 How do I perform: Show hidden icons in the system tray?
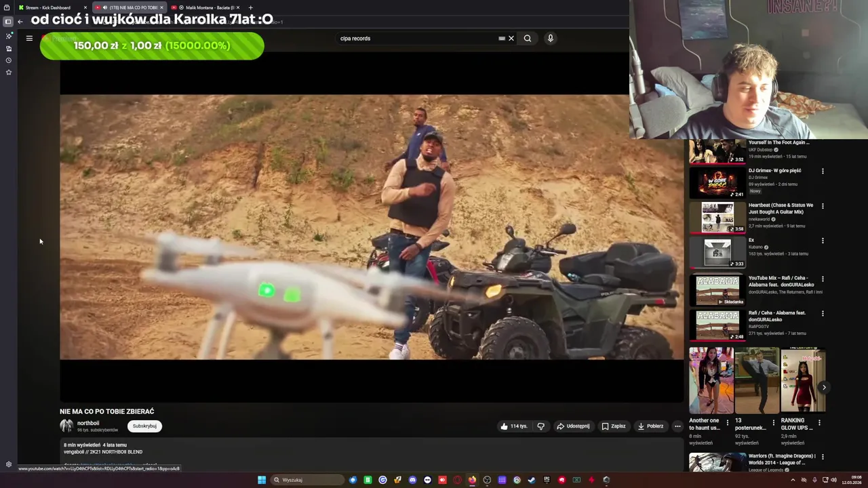point(793,480)
